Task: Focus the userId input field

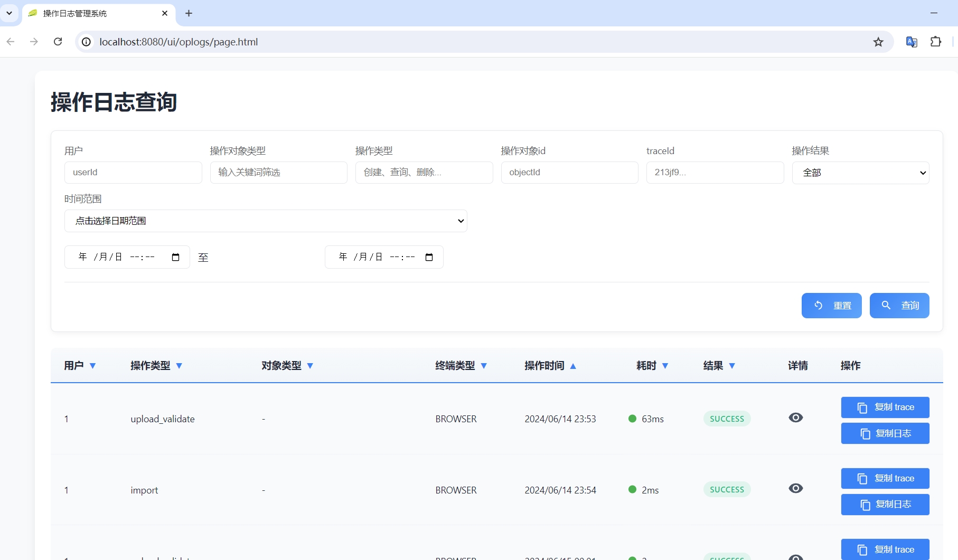Action: coord(133,173)
